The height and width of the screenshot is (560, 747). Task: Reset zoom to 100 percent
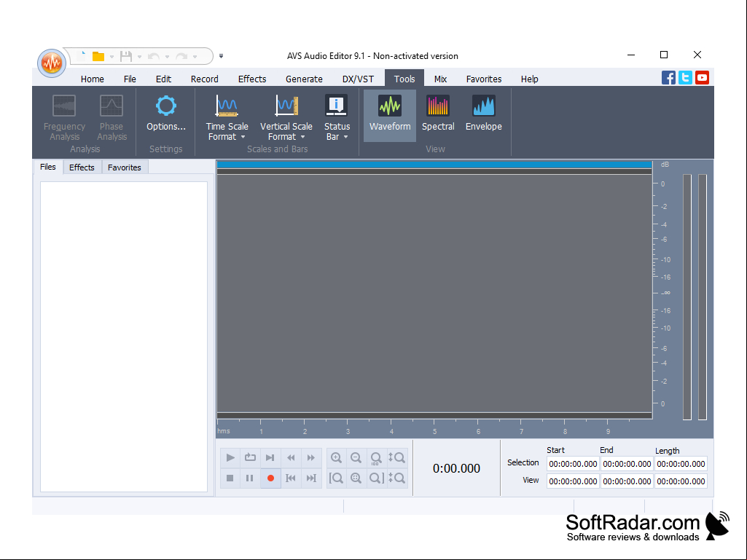pyautogui.click(x=376, y=457)
